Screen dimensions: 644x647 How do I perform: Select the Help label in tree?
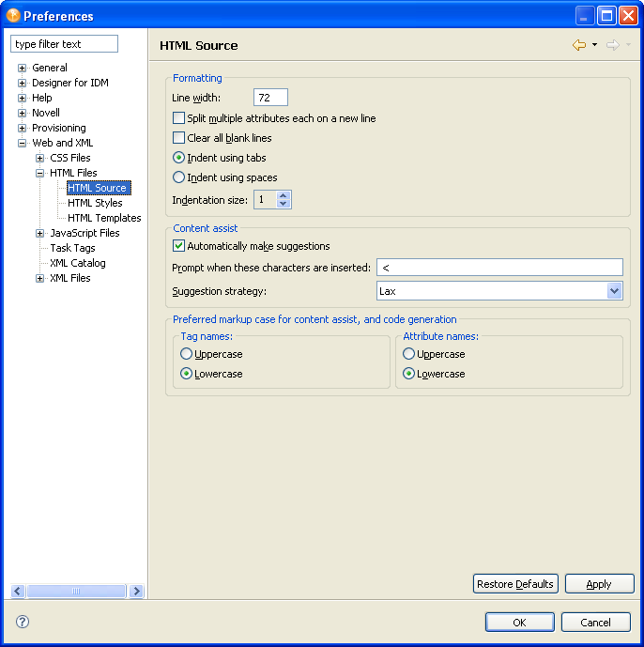point(42,98)
